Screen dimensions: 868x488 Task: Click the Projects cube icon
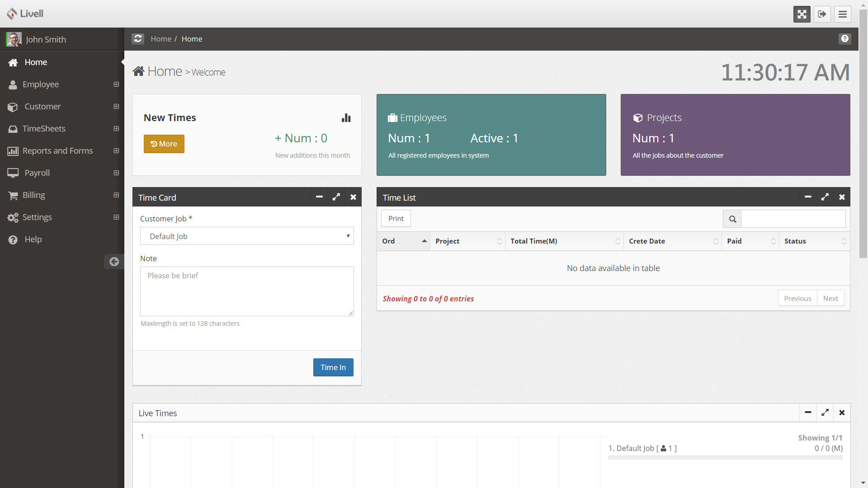tap(638, 118)
